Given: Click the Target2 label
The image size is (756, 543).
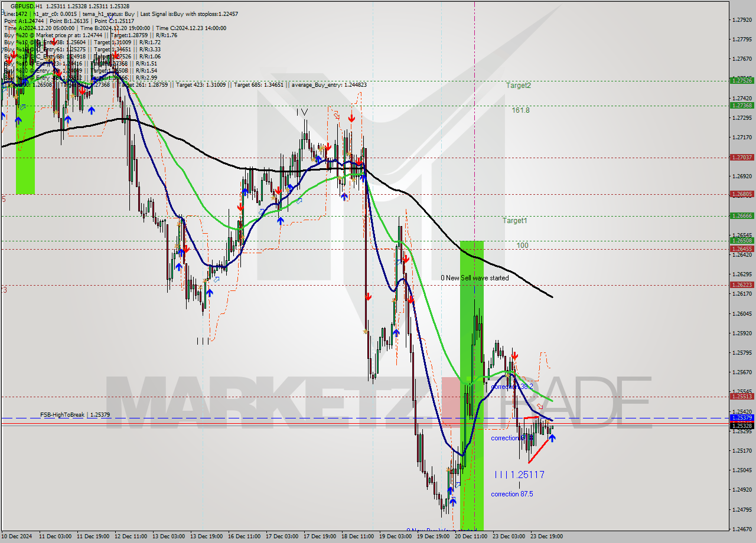Looking at the screenshot, I should tap(518, 85).
